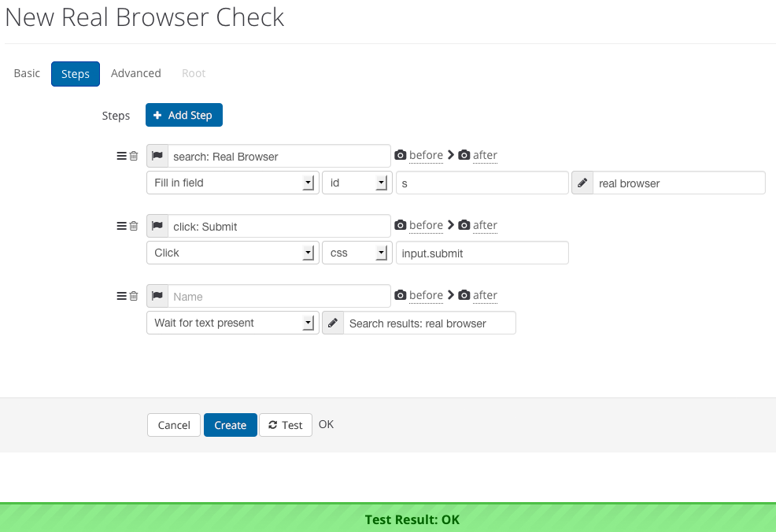The width and height of the screenshot is (776, 532).
Task: Click the 'Test Result: OK' banner
Action: tap(388, 518)
